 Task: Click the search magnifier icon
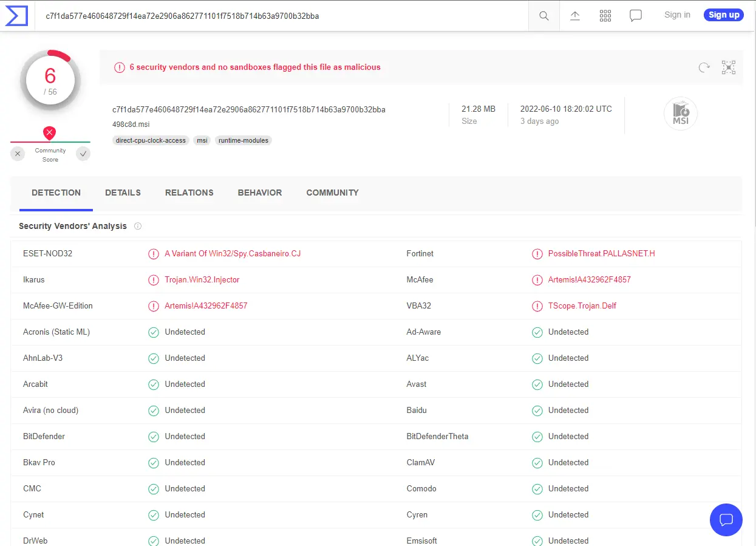coord(544,16)
